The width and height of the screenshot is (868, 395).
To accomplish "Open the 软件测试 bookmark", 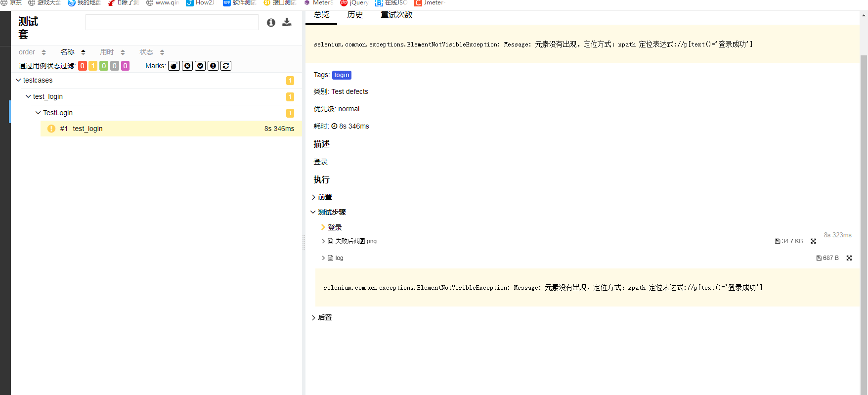I will [239, 2].
